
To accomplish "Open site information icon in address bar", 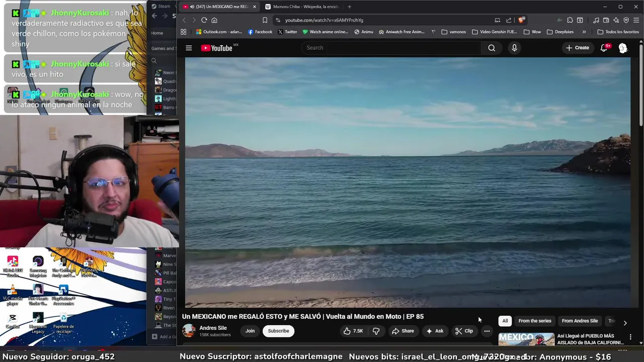I will (x=278, y=20).
